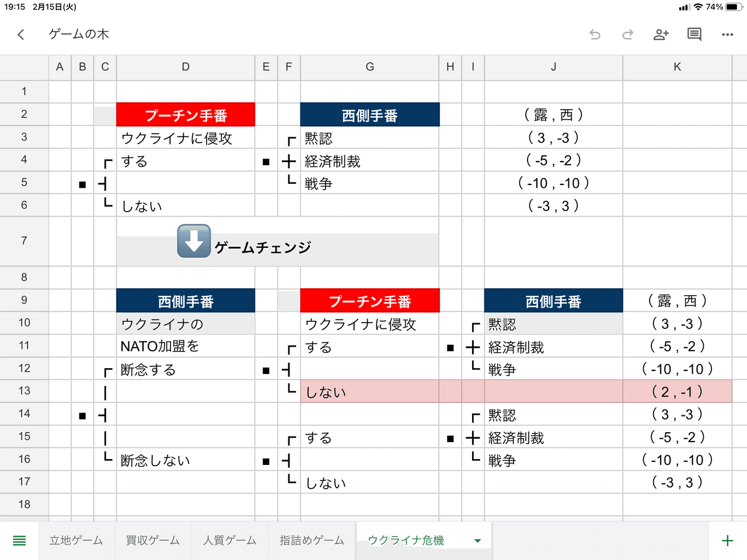The image size is (747, 560).
Task: Select the 断念しない cell in row 16
Action: [186, 460]
